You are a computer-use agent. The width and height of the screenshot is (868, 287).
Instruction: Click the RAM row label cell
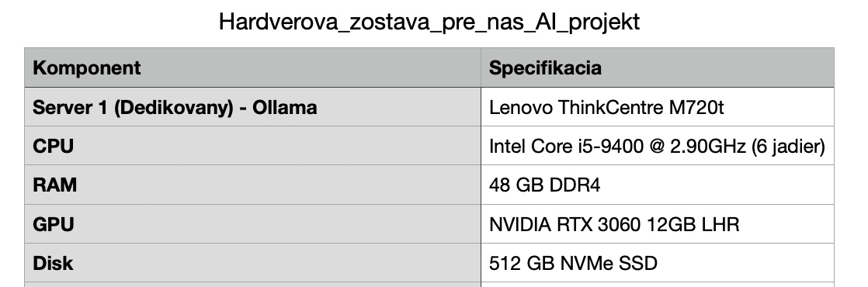coord(252,185)
